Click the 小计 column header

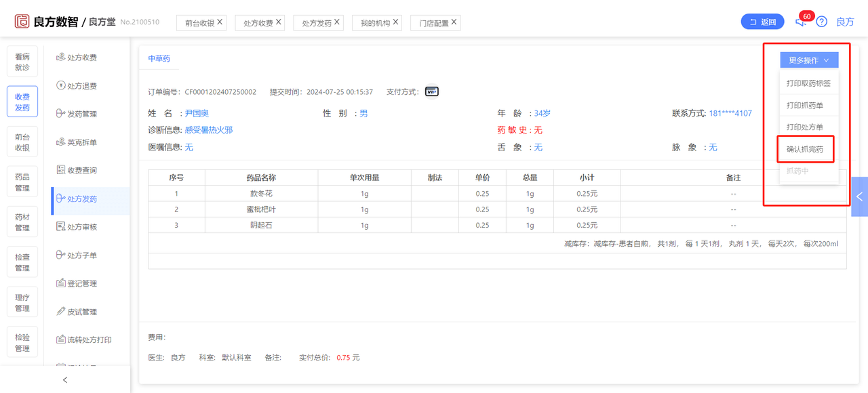pos(587,178)
